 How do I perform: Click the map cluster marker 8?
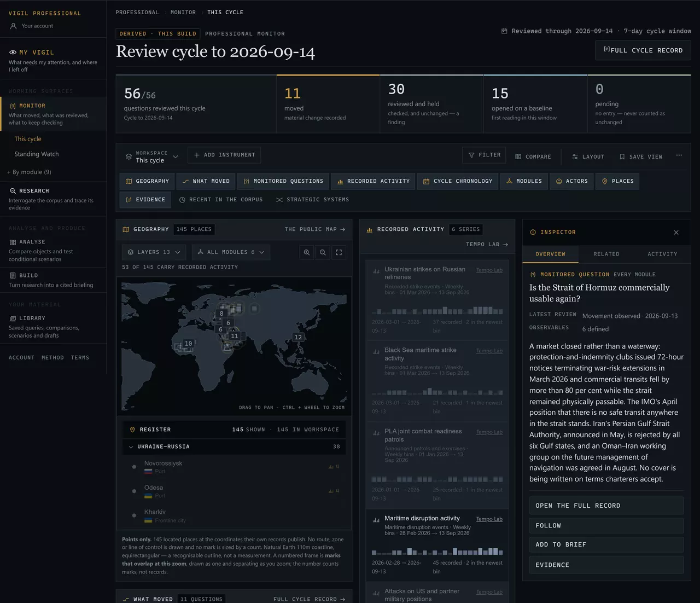tap(221, 314)
